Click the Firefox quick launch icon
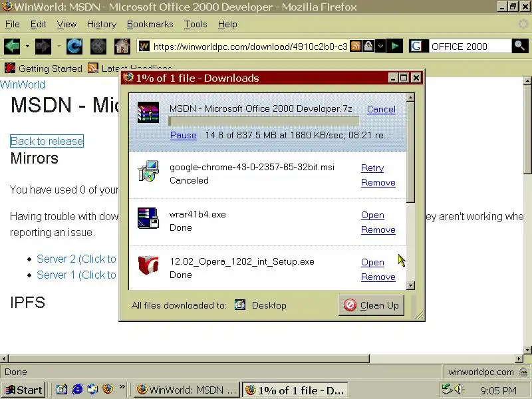The width and height of the screenshot is (532, 399). (108, 389)
